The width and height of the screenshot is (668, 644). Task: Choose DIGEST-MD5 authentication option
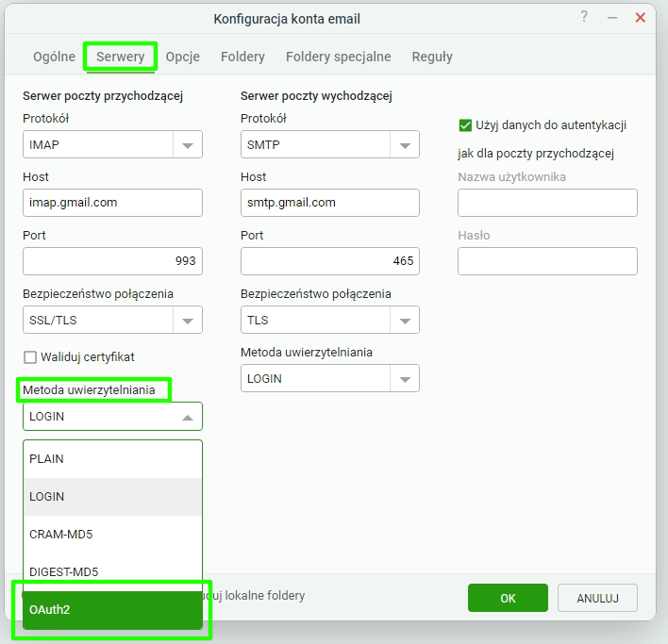[112, 571]
